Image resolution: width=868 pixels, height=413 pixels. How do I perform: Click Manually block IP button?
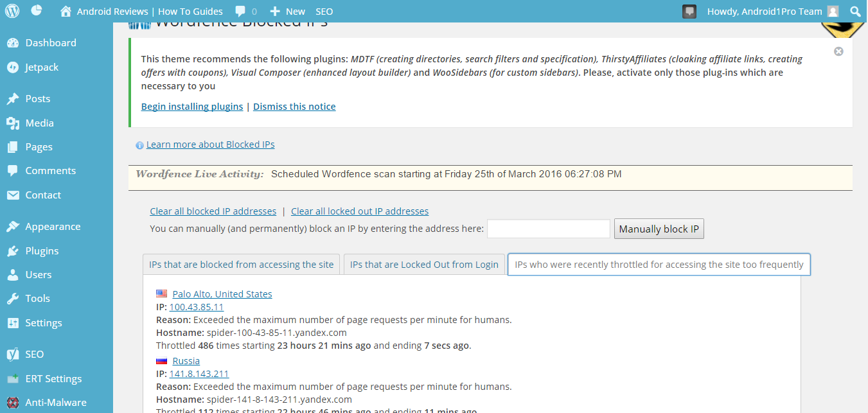pos(659,229)
